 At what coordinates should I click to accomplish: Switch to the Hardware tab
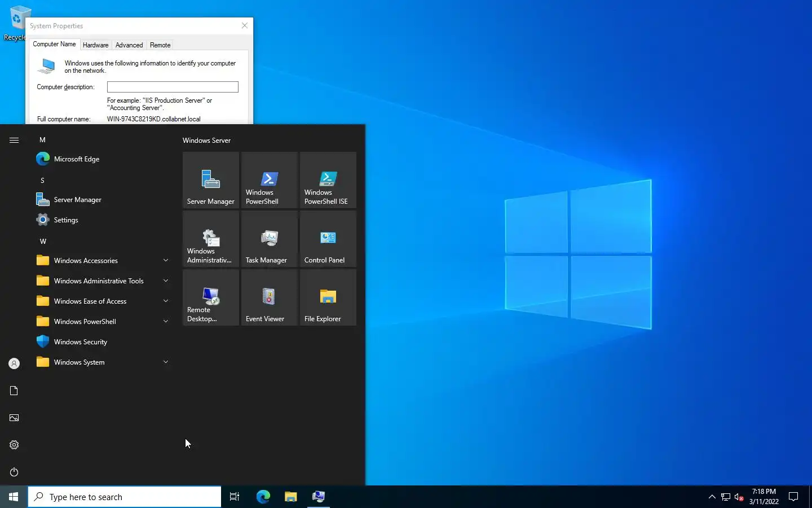[95, 45]
